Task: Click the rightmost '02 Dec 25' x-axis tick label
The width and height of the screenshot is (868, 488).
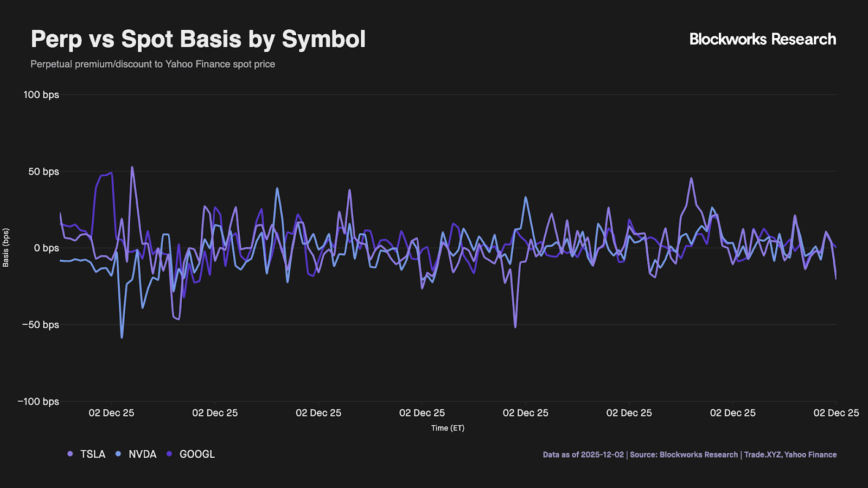Action: 836,413
